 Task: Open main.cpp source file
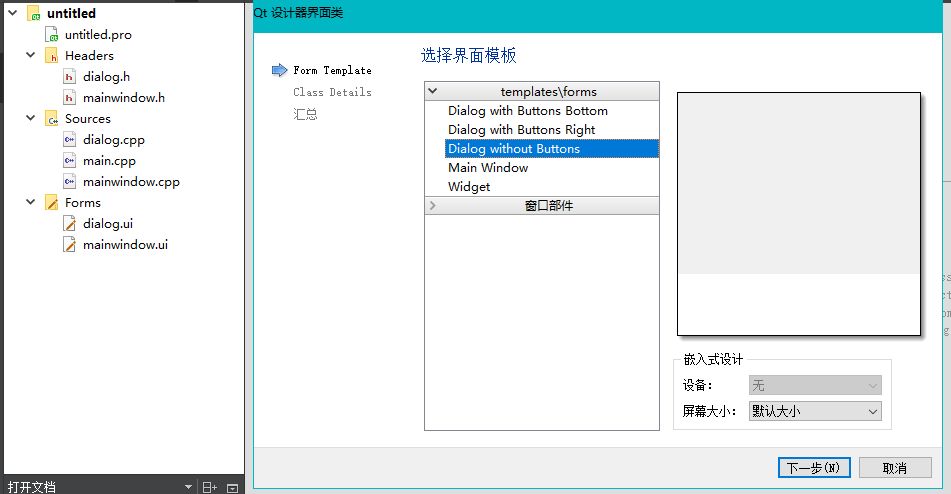pos(109,161)
